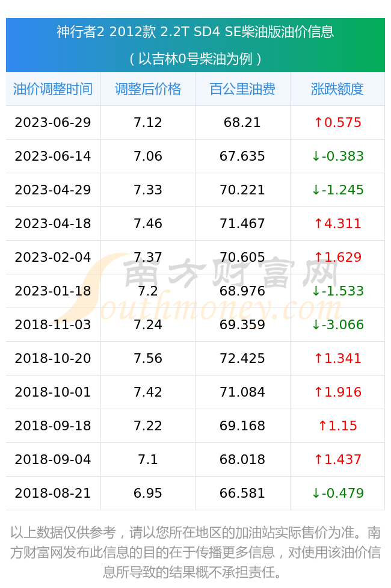Click the change value ↑1.916
The image size is (391, 588).
click(337, 392)
